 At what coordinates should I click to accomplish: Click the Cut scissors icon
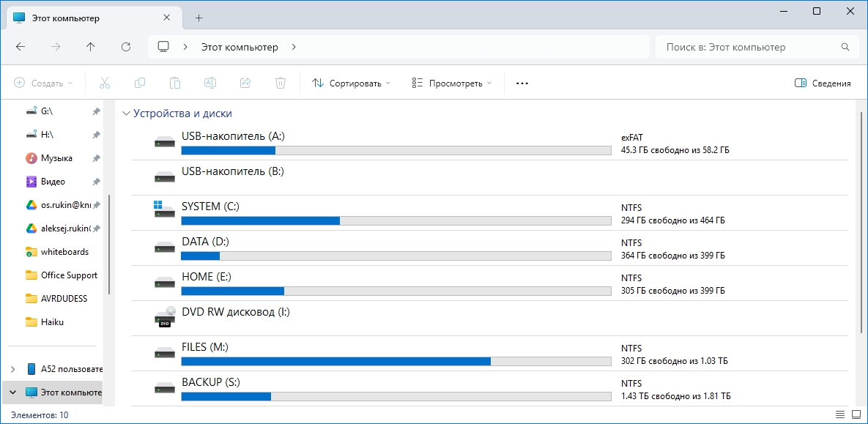coord(105,83)
